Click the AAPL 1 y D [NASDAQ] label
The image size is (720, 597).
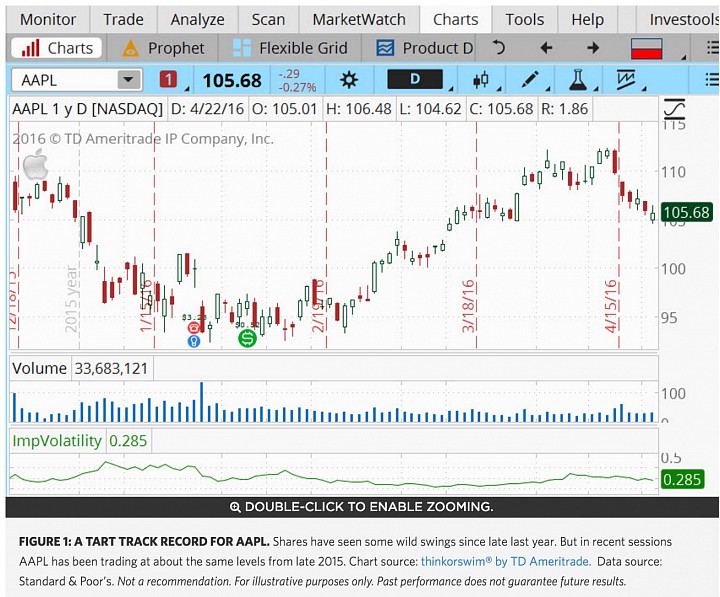(87, 109)
